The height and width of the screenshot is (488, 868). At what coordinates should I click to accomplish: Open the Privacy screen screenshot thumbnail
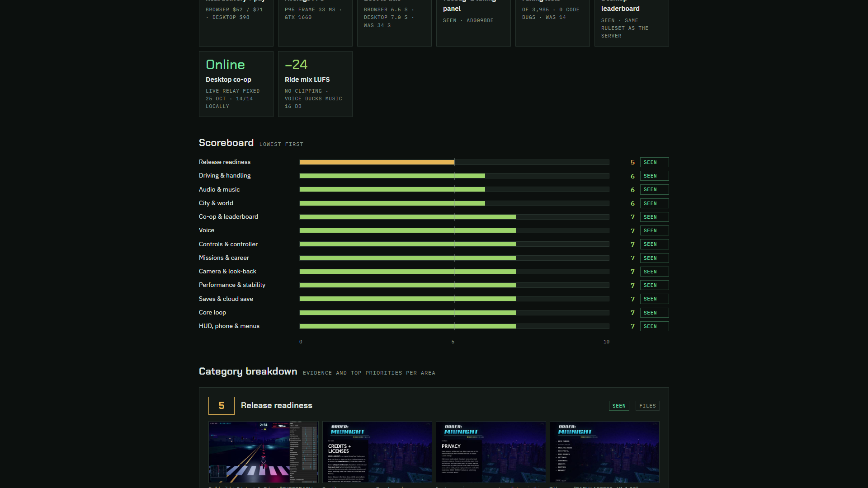pos(491,452)
